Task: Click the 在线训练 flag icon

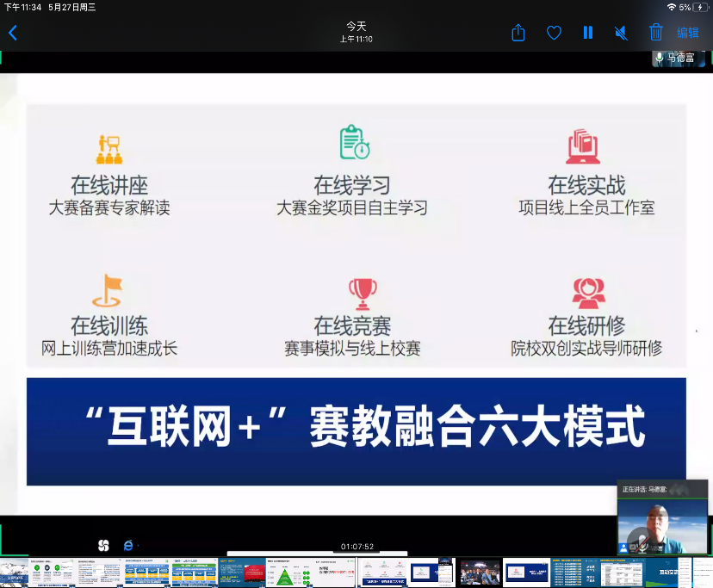Action: pyautogui.click(x=108, y=290)
